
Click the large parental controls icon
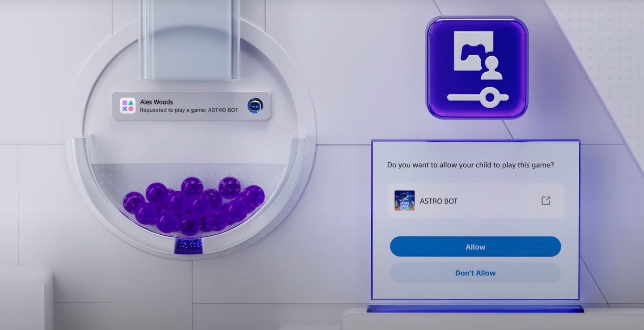click(477, 68)
